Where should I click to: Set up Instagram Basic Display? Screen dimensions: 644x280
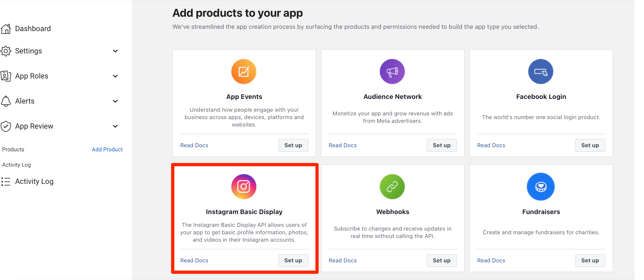pos(293,260)
